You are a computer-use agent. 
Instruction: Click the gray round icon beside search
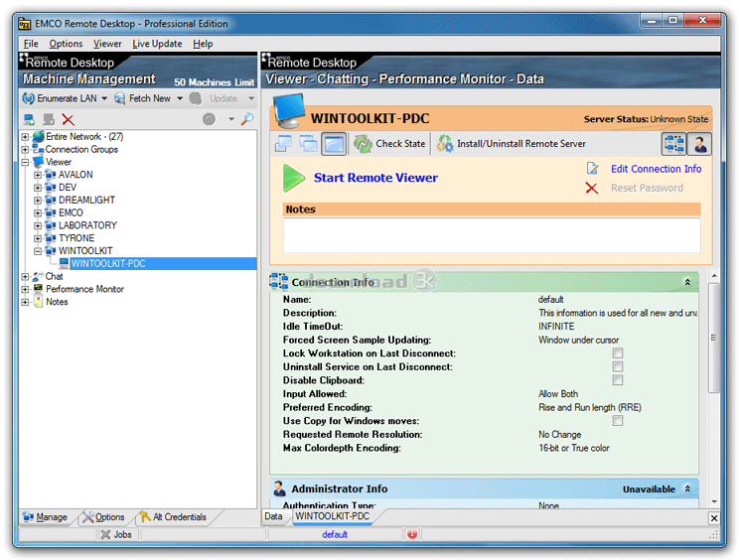(x=209, y=119)
